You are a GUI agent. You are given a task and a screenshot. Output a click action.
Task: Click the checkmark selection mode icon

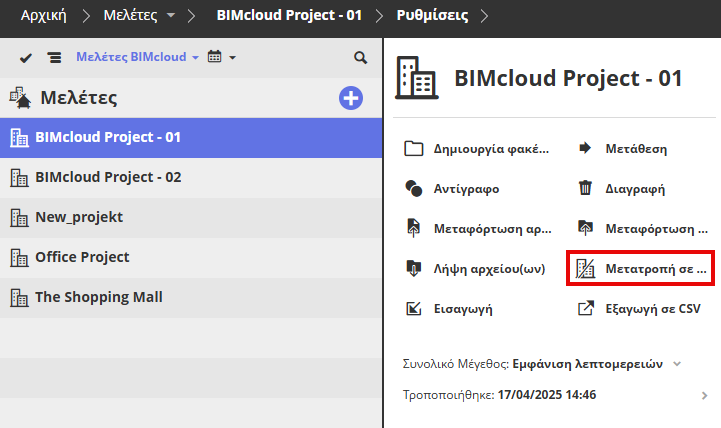pos(26,58)
